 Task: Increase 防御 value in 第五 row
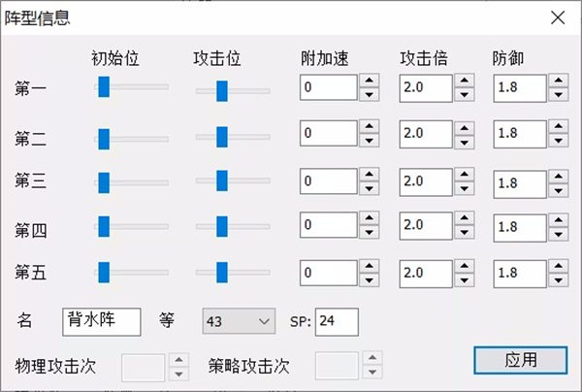559,266
